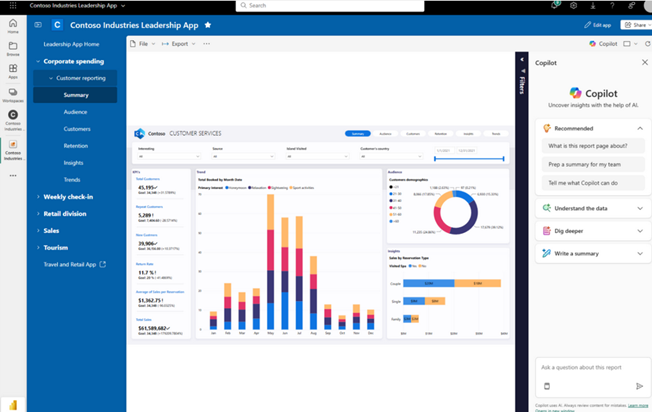Click the search box in the top bar
This screenshot has height=412, width=652.
click(330, 5)
